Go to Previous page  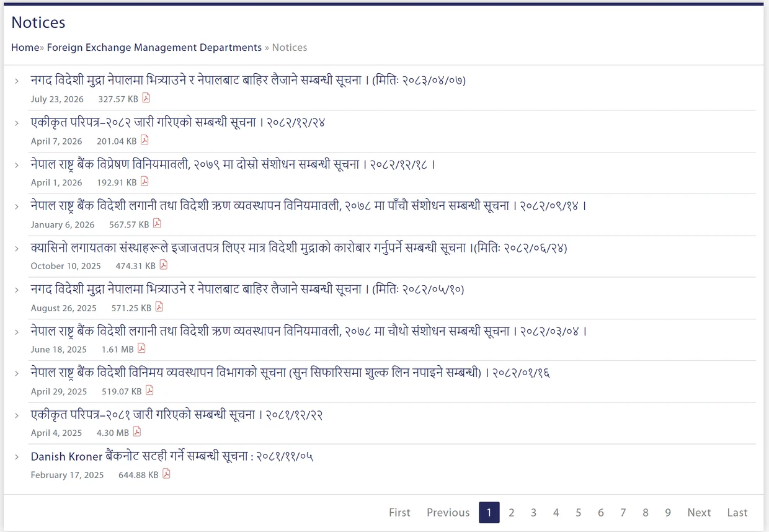tap(448, 512)
